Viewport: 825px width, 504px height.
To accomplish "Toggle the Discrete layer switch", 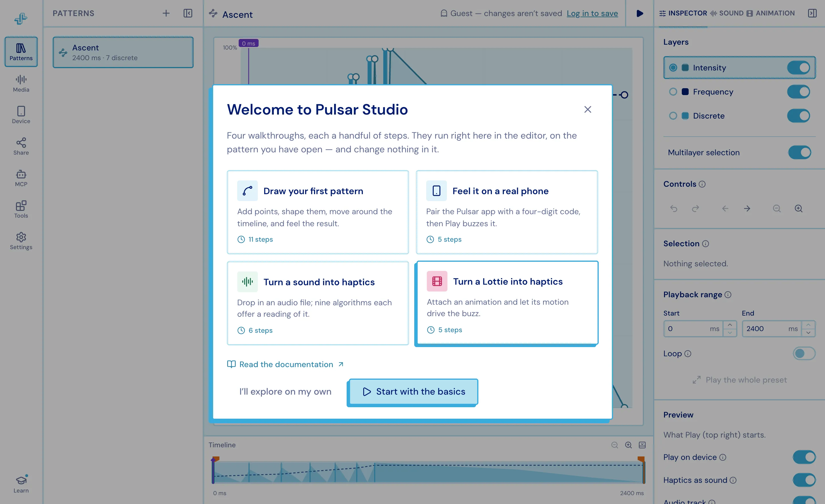I will tap(799, 116).
